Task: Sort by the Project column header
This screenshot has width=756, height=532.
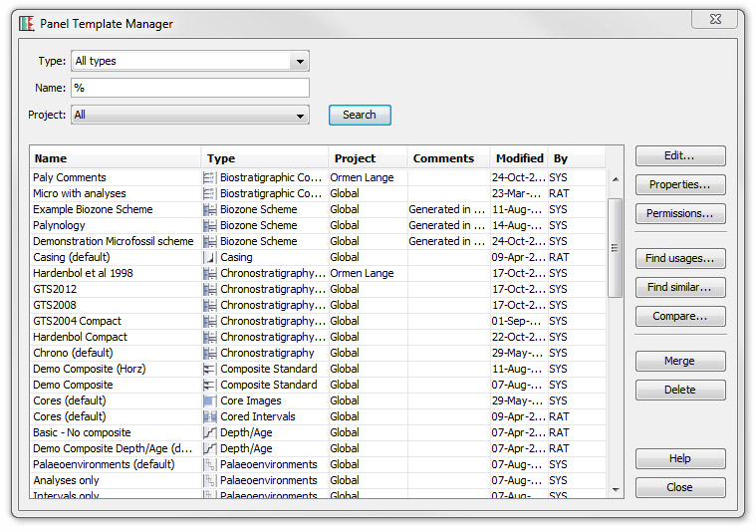Action: pos(369,158)
